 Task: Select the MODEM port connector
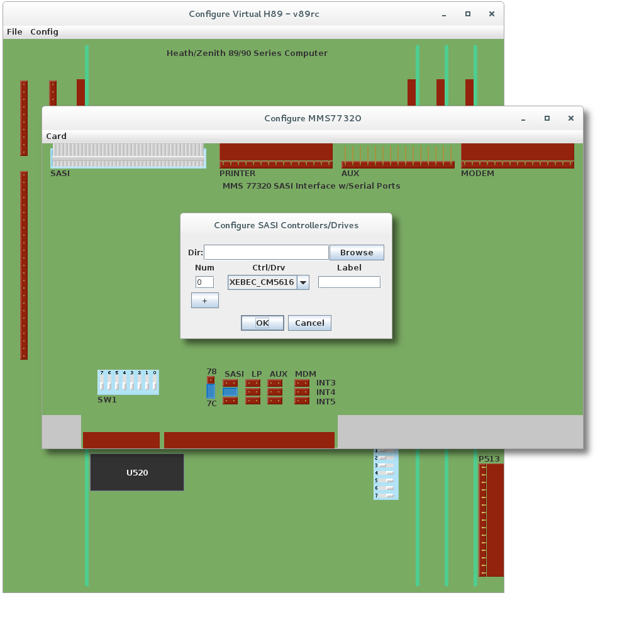point(517,155)
